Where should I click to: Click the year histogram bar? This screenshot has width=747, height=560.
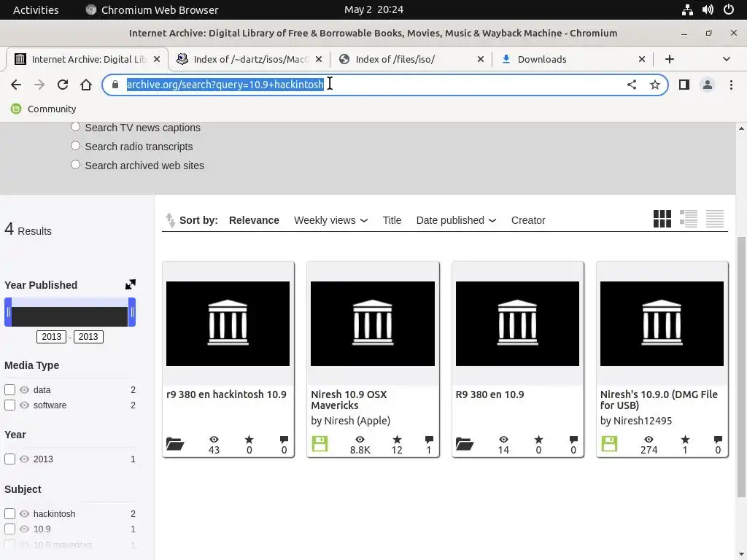coord(70,316)
